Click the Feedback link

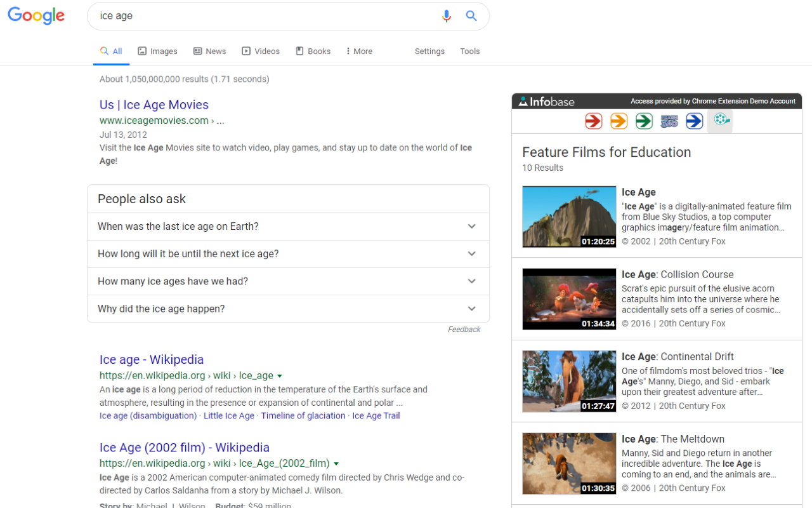click(x=464, y=329)
